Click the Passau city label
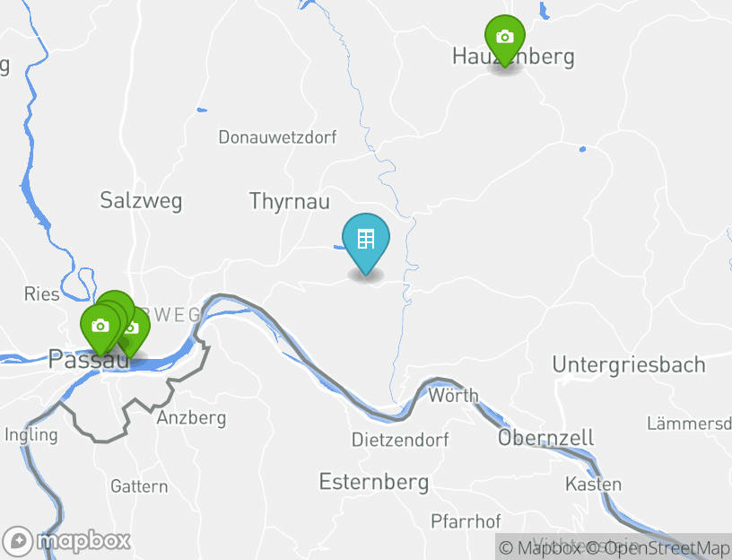The width and height of the screenshot is (732, 560). tap(88, 360)
